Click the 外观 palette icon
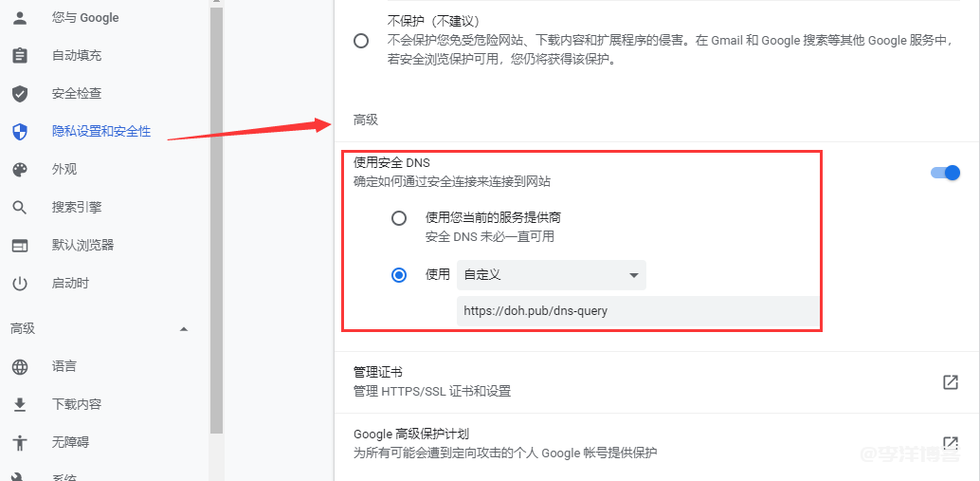 20,169
